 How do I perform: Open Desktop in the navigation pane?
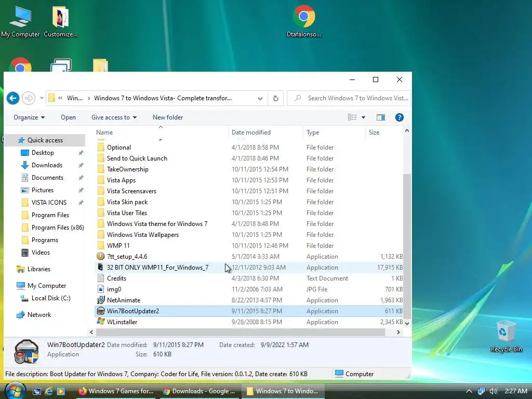click(x=43, y=153)
